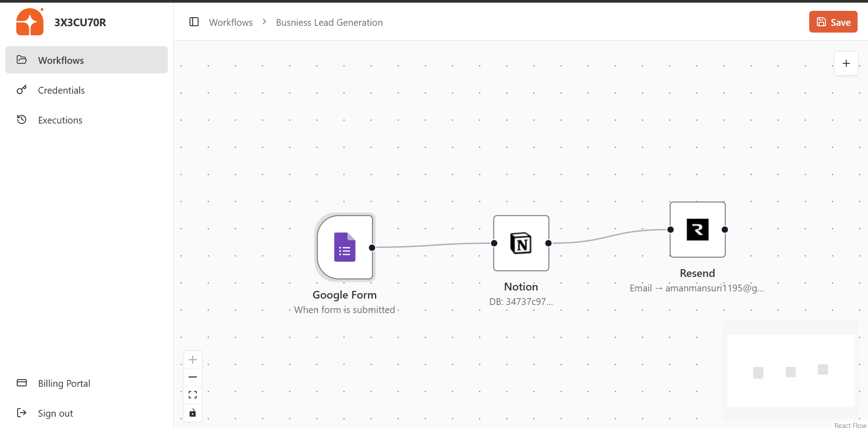Click the 'When form is submitted' text

(345, 310)
